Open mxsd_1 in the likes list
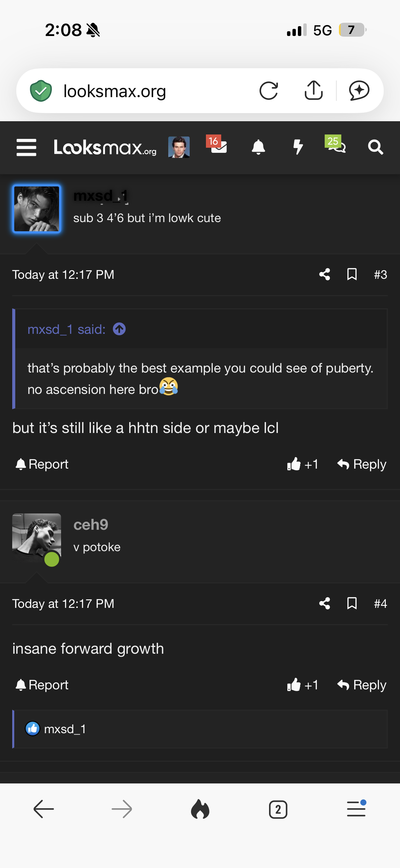The width and height of the screenshot is (400, 868). [65, 729]
